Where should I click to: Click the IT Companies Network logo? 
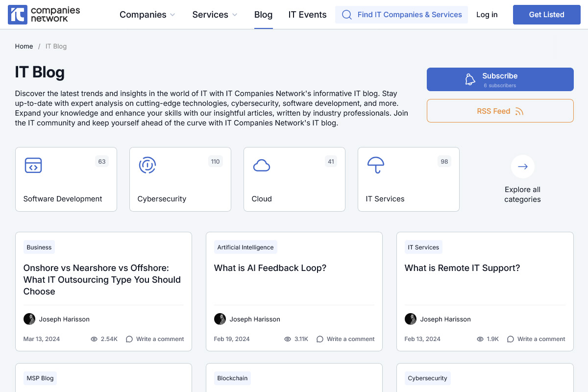[44, 15]
